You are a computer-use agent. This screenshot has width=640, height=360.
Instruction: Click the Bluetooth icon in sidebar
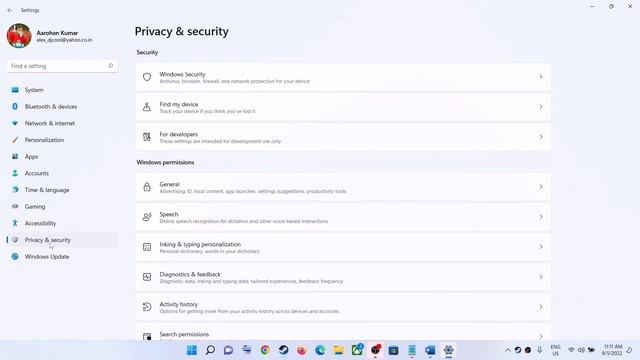click(x=15, y=107)
